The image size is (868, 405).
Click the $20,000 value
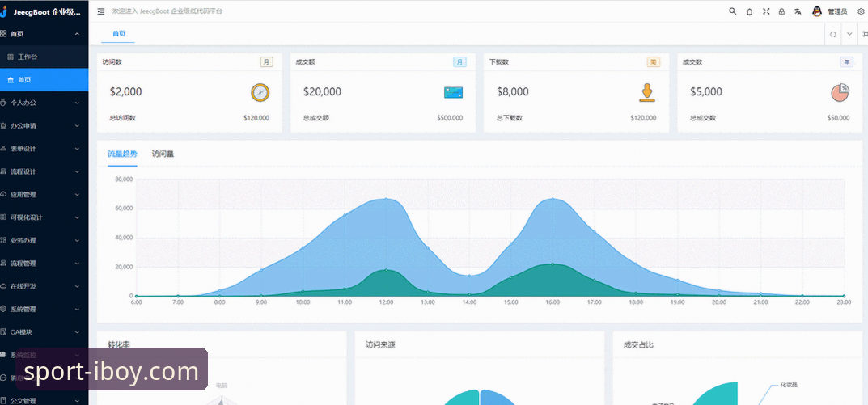tap(322, 92)
